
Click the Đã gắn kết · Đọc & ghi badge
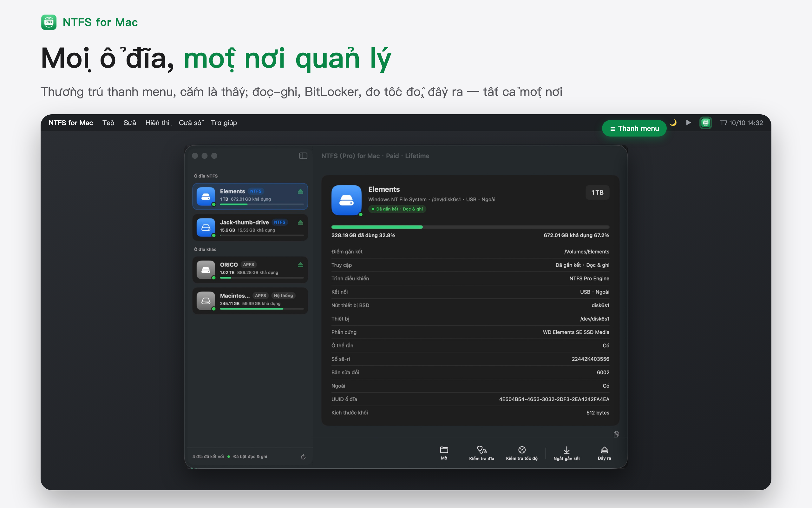pos(397,209)
